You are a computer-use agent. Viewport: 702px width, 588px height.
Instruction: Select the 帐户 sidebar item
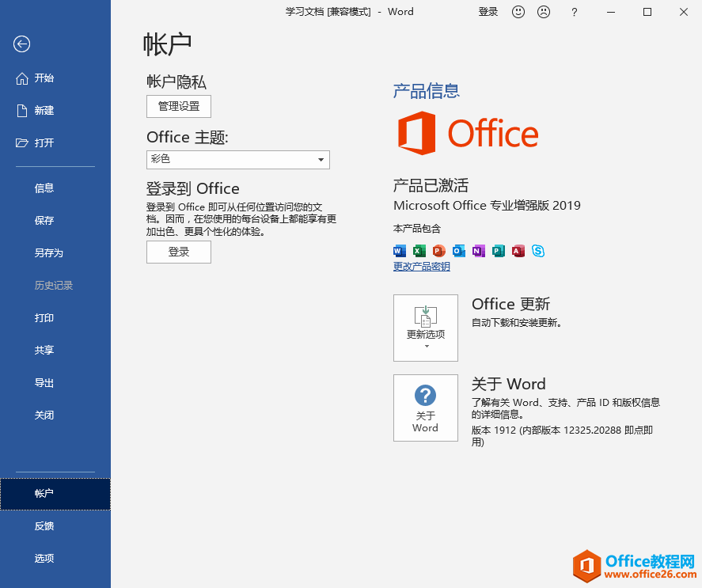click(x=55, y=494)
